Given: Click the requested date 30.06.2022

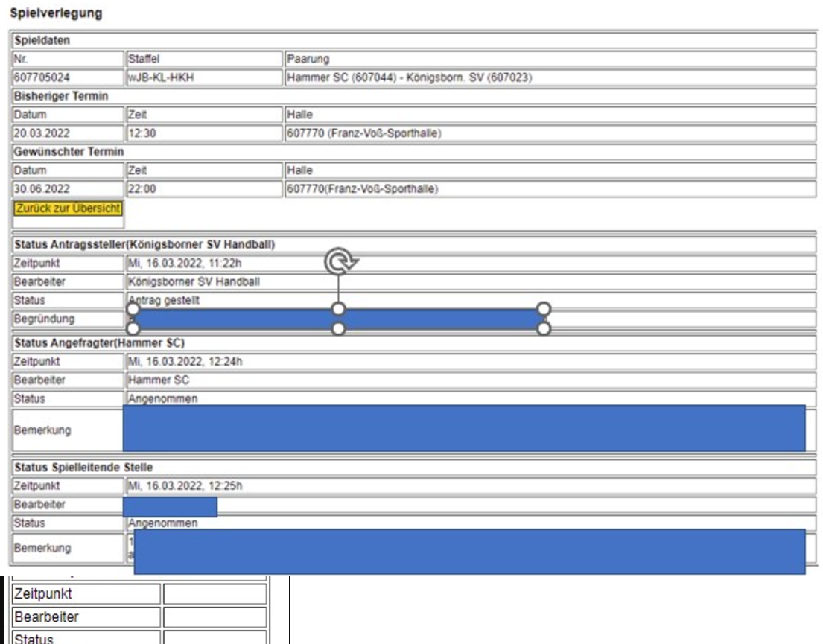Looking at the screenshot, I should pyautogui.click(x=69, y=189).
